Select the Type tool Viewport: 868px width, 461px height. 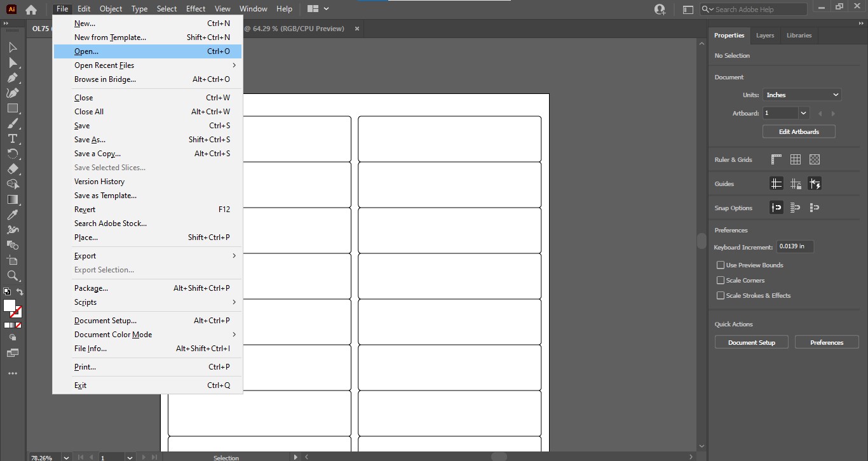pos(13,138)
